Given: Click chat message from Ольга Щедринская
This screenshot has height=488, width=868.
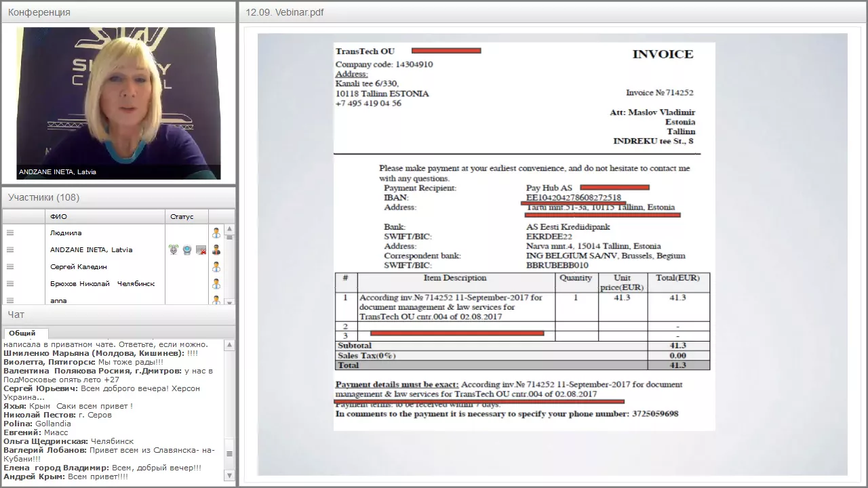Looking at the screenshot, I should pos(68,441).
